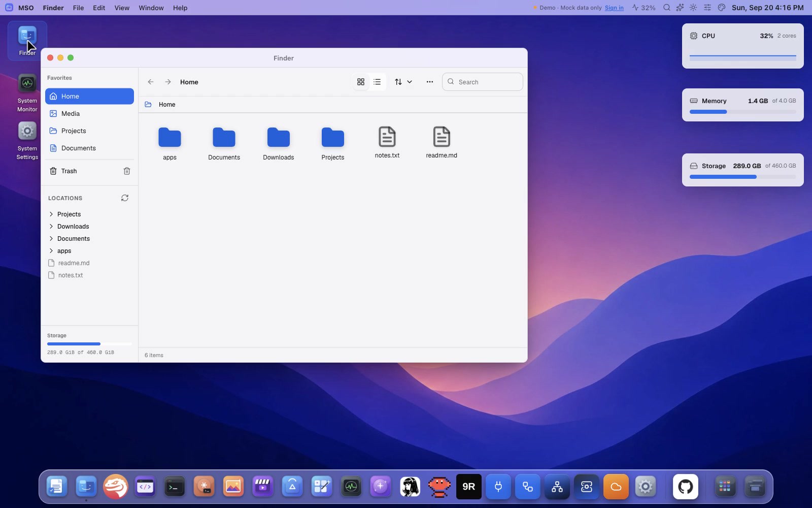Select Home in Favorites sidebar
Image resolution: width=812 pixels, height=508 pixels.
tap(89, 97)
